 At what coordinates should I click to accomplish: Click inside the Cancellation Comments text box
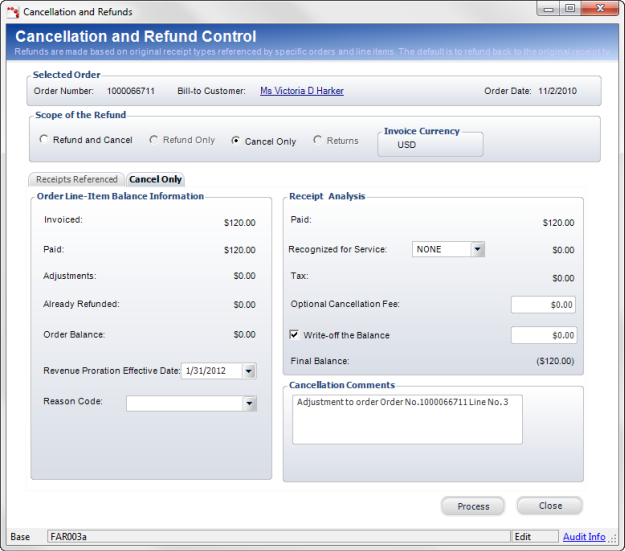pos(407,418)
